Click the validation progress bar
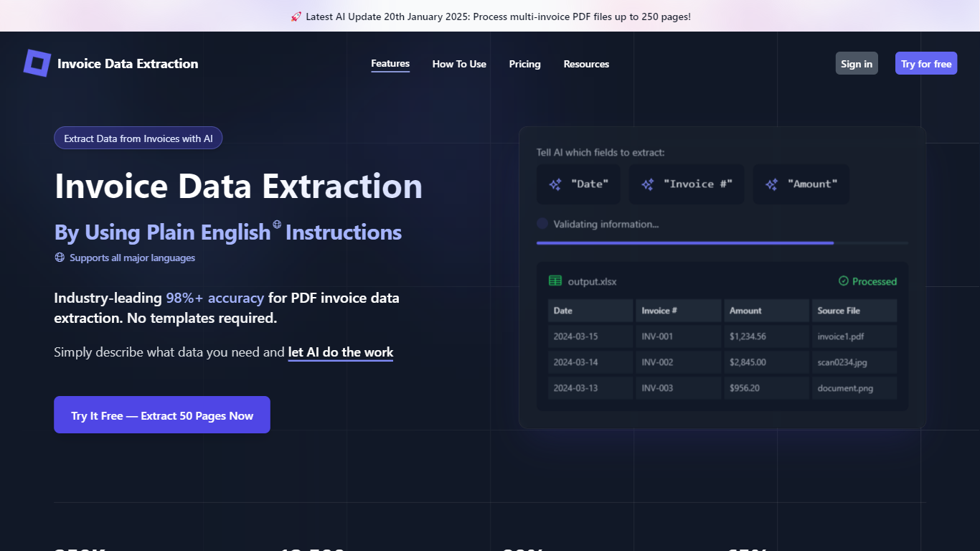980x551 pixels. [x=722, y=243]
